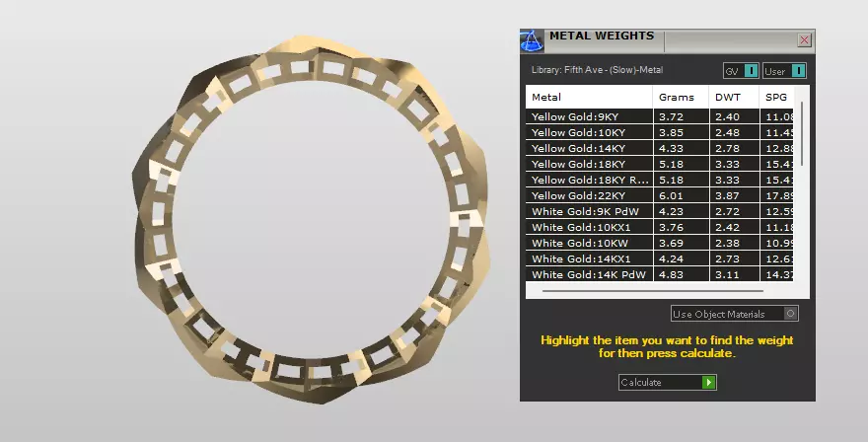Click the horizontal scrollbar under metal table
Image resolution: width=868 pixels, height=442 pixels.
[x=652, y=290]
